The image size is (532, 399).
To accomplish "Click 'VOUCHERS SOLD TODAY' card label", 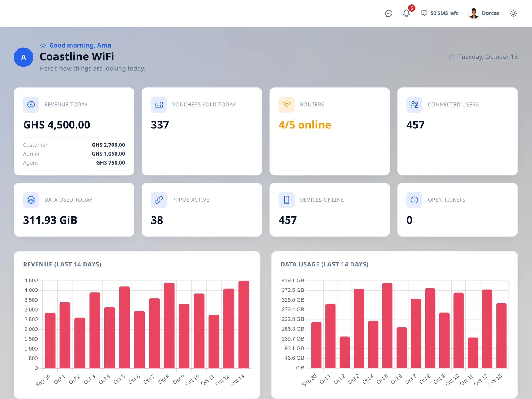I will click(x=204, y=105).
